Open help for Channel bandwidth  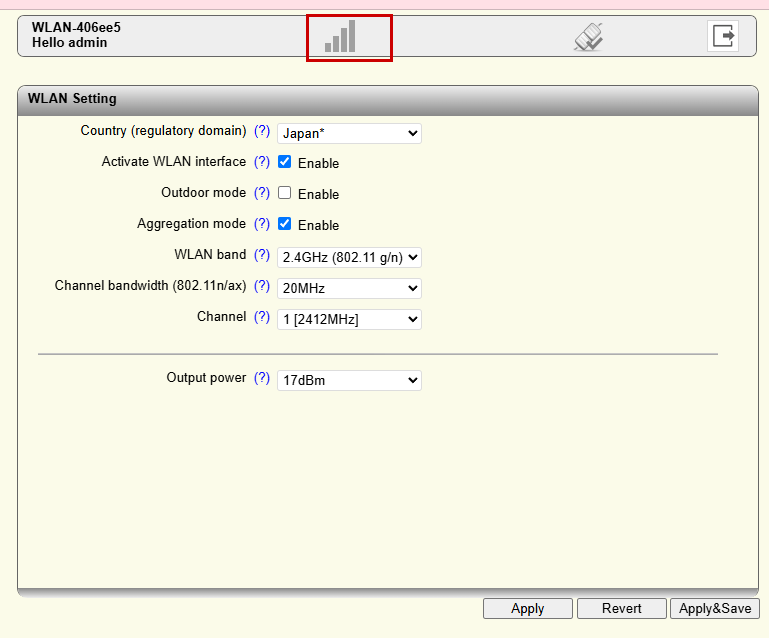click(x=262, y=286)
